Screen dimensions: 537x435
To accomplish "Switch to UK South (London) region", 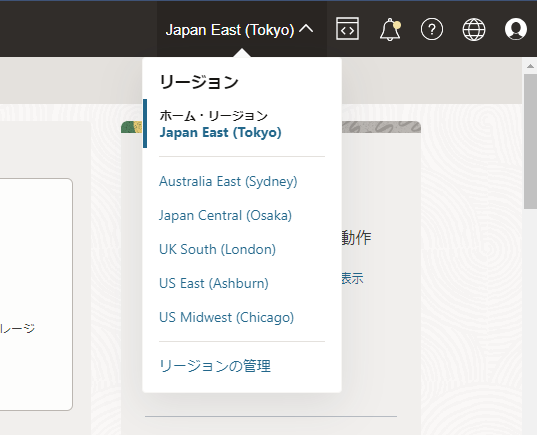I will point(217,249).
